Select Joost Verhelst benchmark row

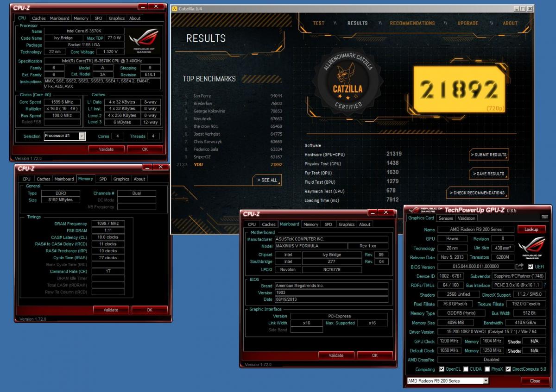coord(233,134)
